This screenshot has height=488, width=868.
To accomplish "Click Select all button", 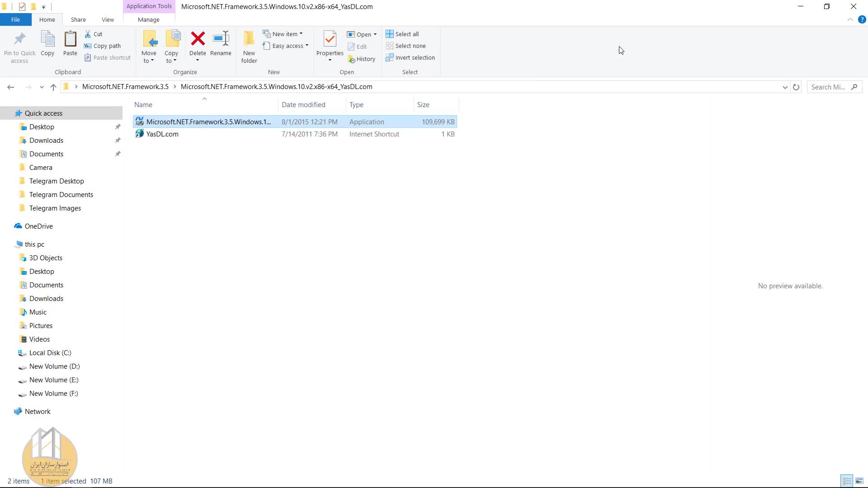I will 402,34.
